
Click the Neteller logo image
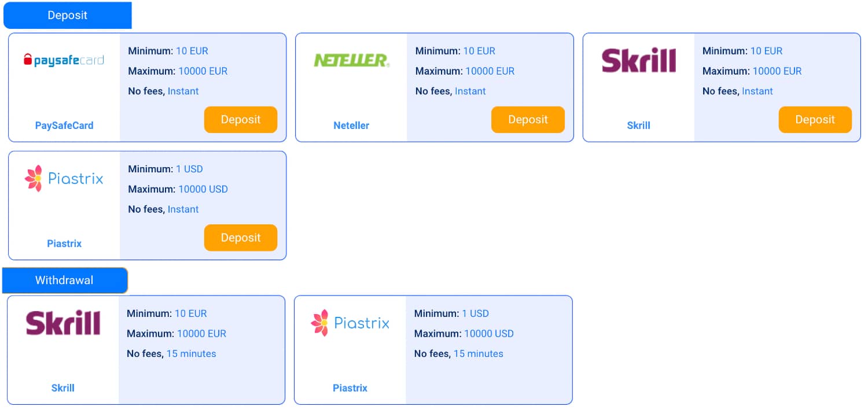tap(351, 60)
